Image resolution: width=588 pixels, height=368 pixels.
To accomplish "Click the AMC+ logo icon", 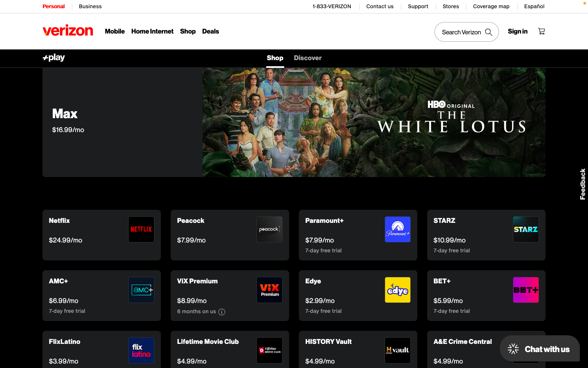I will tap(141, 290).
